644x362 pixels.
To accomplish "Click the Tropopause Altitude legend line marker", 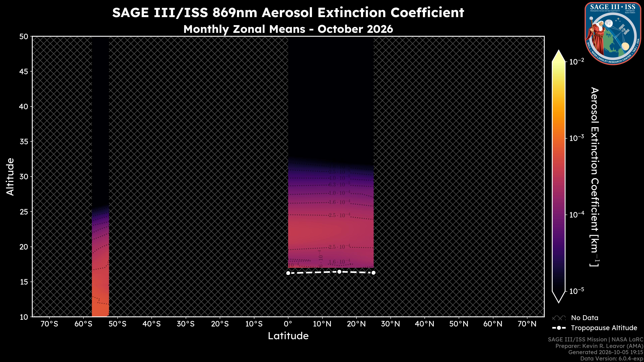I will click(x=559, y=328).
